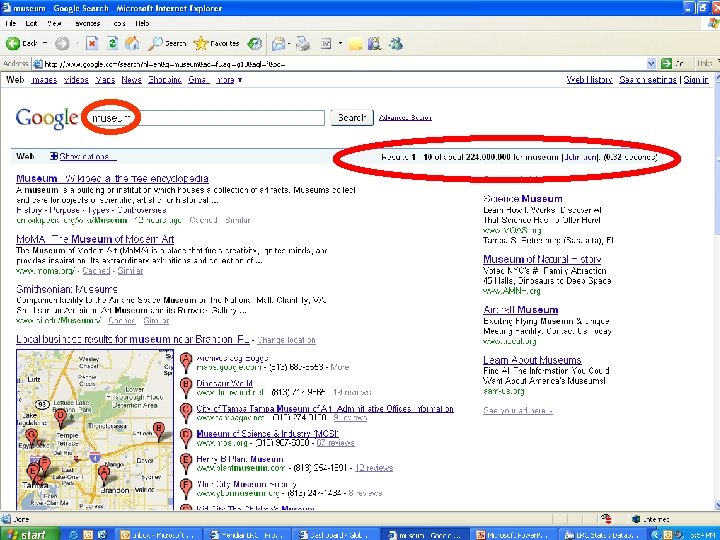Image resolution: width=720 pixels, height=540 pixels.
Task: Click the IE Back arrow button
Action: pyautogui.click(x=13, y=44)
